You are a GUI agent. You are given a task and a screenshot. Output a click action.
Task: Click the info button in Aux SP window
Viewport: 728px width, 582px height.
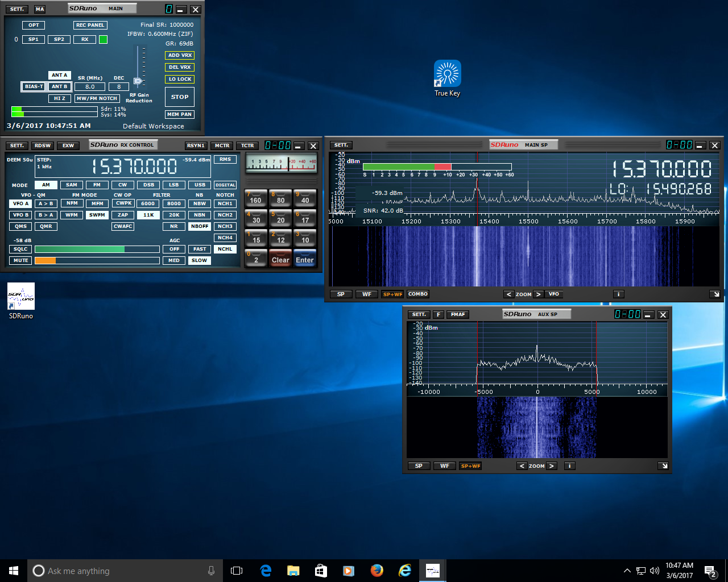click(x=569, y=466)
